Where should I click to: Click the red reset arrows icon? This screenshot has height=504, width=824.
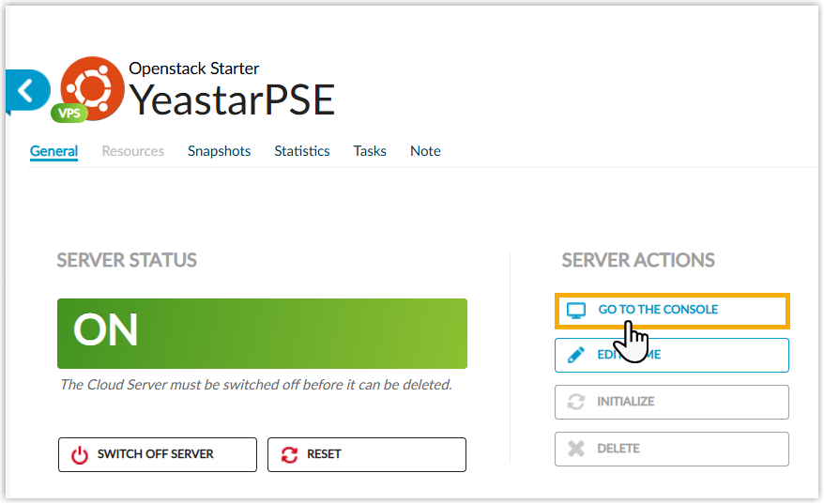point(289,454)
